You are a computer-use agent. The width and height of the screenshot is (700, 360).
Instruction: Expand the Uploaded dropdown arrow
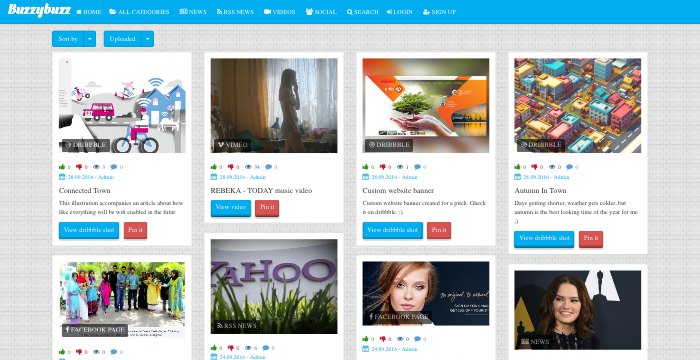pyautogui.click(x=148, y=39)
